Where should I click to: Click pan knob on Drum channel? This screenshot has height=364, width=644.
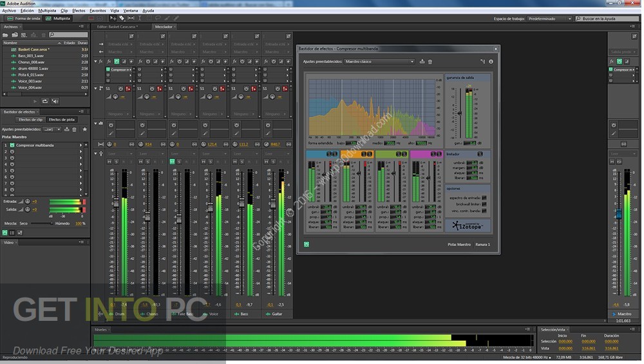109,144
